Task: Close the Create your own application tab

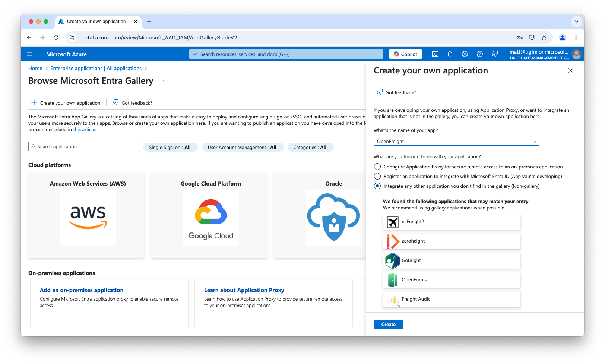Action: [x=136, y=22]
